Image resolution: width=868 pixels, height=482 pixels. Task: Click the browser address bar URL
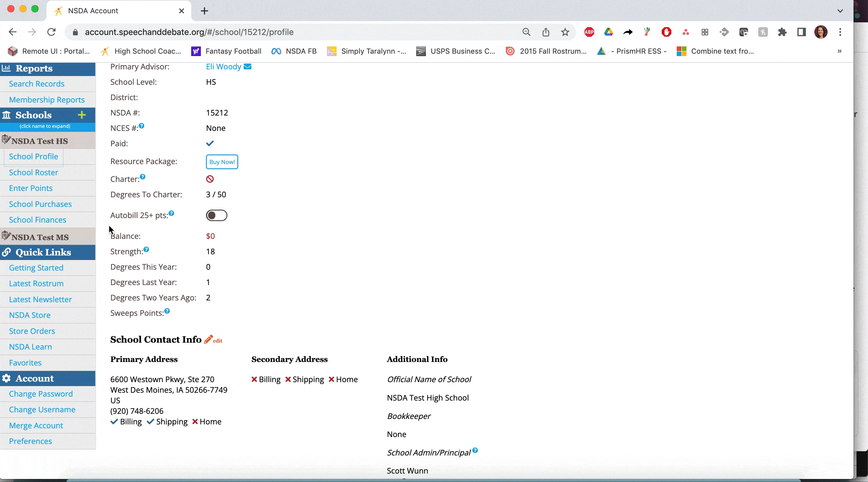[x=189, y=32]
